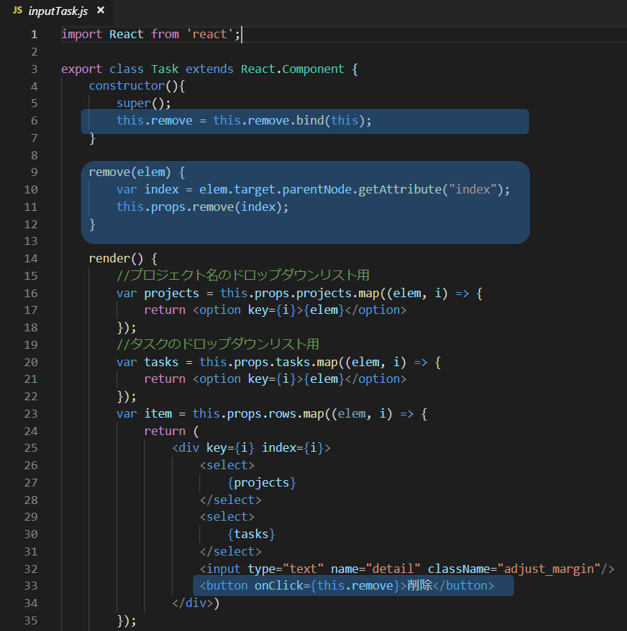Click the closing '</div>)' on line 34
The height and width of the screenshot is (631, 627).
pos(196,603)
